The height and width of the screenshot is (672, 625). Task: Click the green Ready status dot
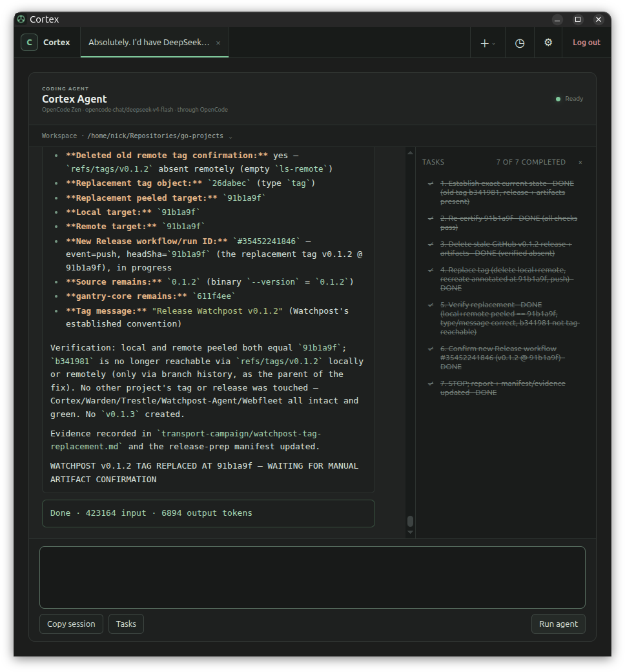click(558, 99)
